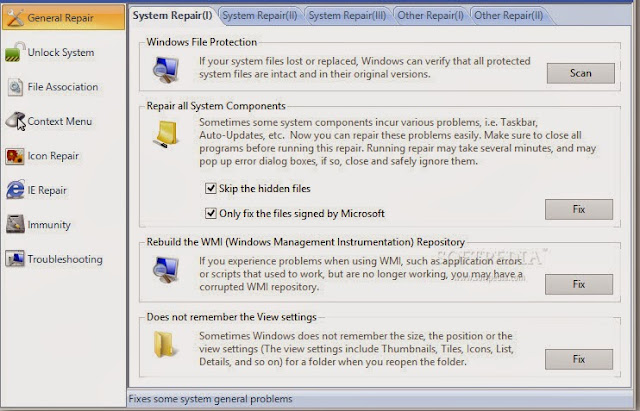Go to the Immunity section label

tap(49, 224)
